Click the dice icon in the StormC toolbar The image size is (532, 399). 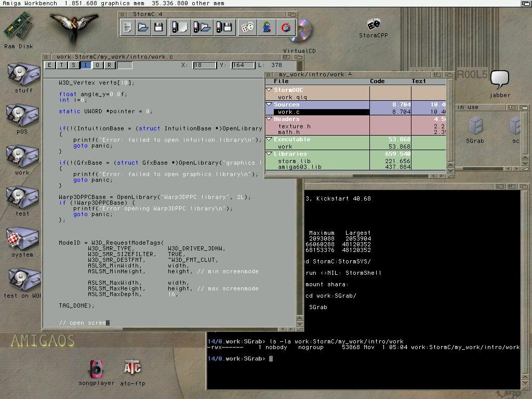(247, 28)
